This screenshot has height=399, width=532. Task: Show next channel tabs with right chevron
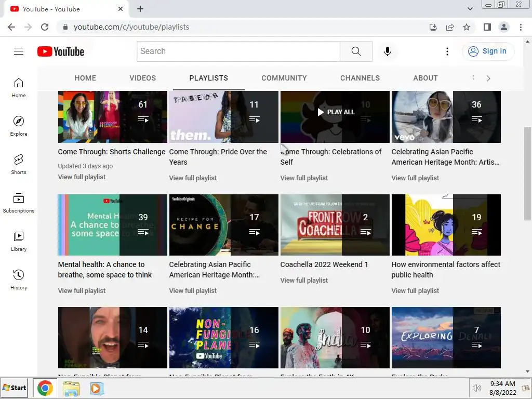click(488, 78)
